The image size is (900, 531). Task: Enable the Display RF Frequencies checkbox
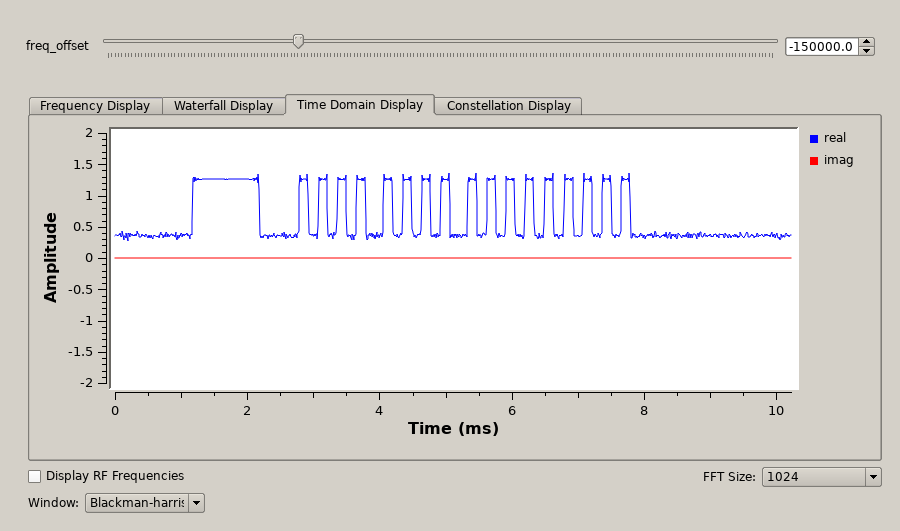tap(34, 476)
